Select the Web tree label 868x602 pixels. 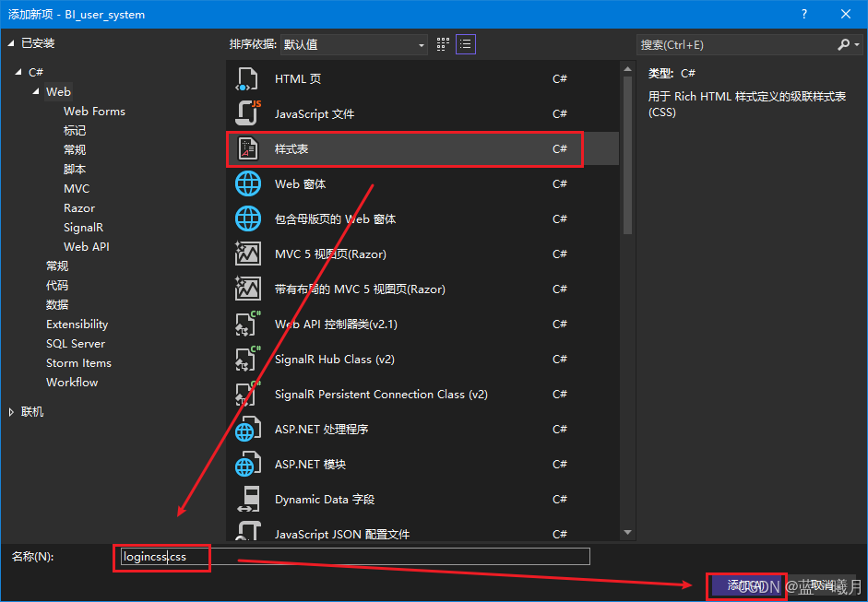pyautogui.click(x=58, y=92)
